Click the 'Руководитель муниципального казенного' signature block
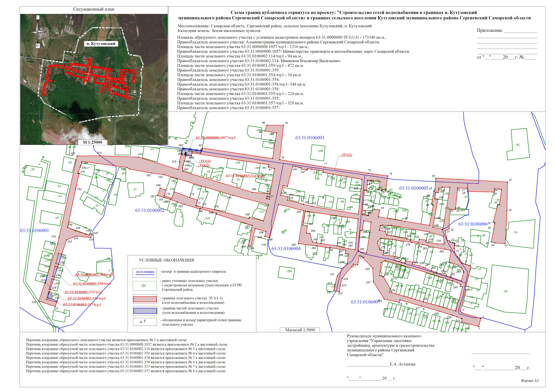555x392 pixels. tap(390, 345)
